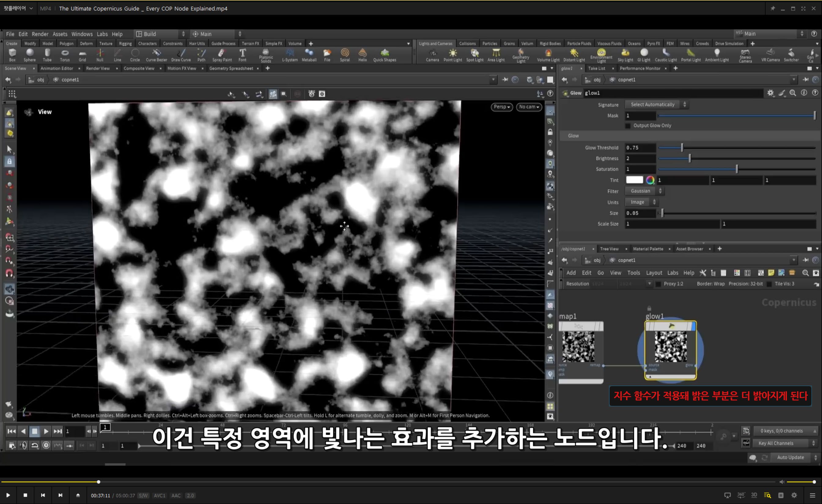Click the PotPlayer video seek bar

[x=389, y=482]
